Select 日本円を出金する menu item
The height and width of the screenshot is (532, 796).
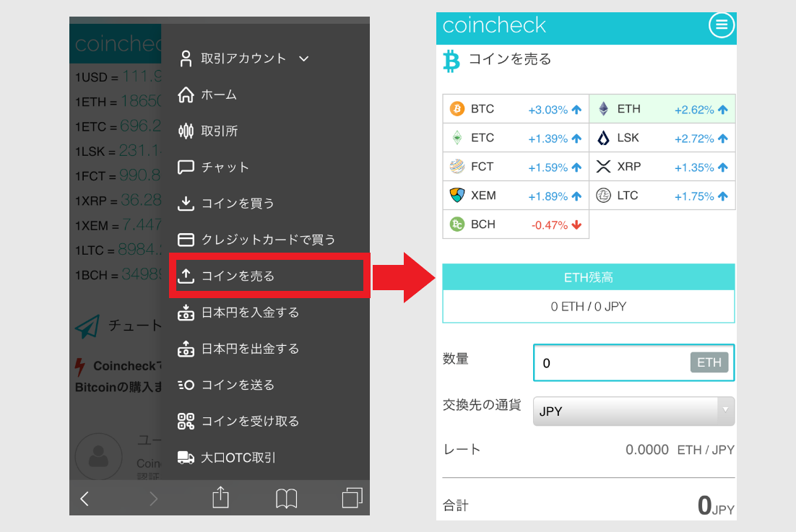250,349
